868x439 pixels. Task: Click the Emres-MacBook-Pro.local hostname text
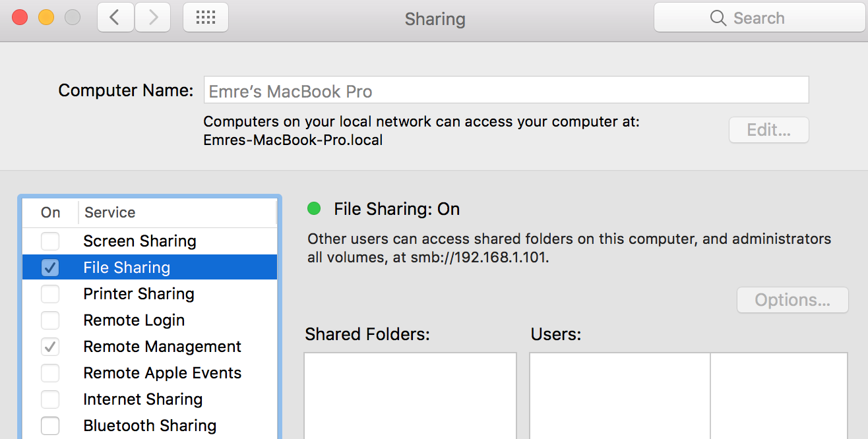[293, 140]
